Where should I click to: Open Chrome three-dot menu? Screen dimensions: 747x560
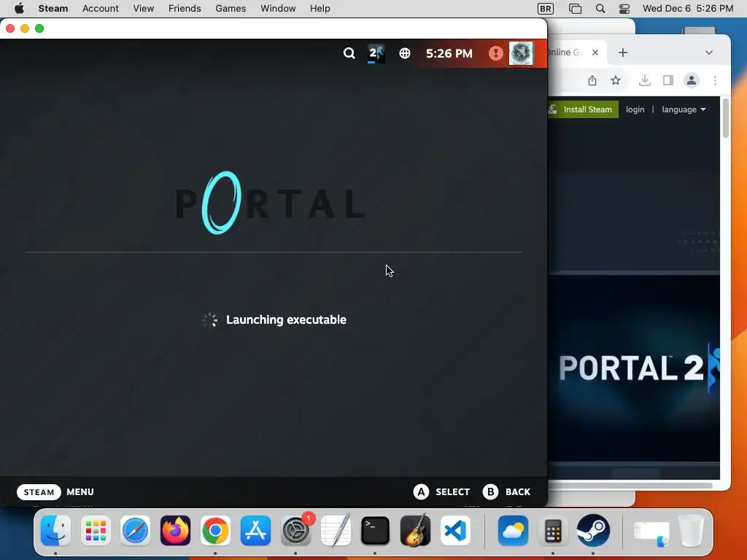(x=715, y=80)
